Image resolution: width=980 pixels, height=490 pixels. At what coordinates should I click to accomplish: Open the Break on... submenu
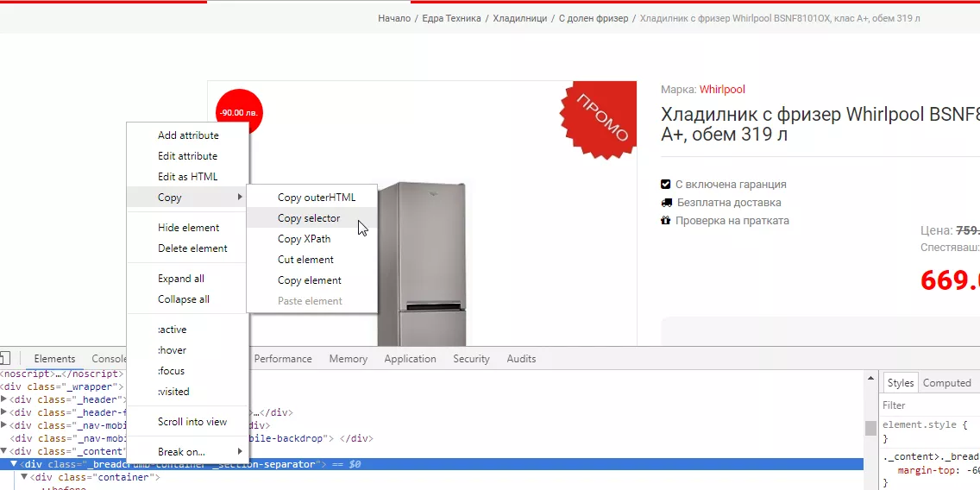pyautogui.click(x=187, y=451)
